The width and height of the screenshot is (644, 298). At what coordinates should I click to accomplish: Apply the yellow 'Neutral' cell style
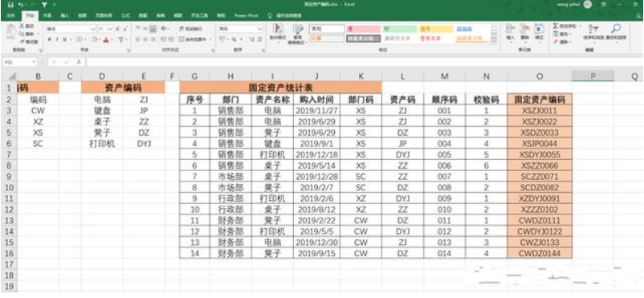[x=435, y=29]
